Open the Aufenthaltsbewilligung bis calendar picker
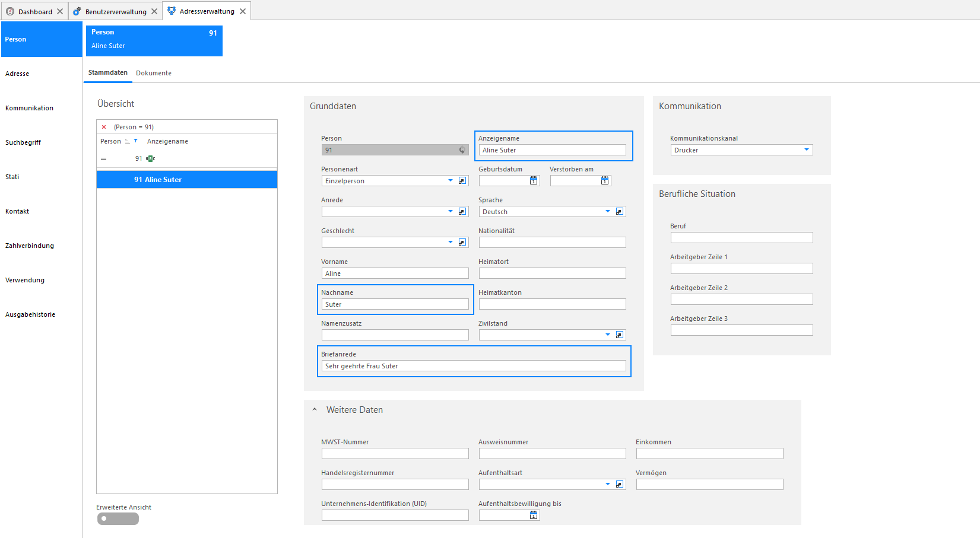The width and height of the screenshot is (980, 538). [534, 515]
